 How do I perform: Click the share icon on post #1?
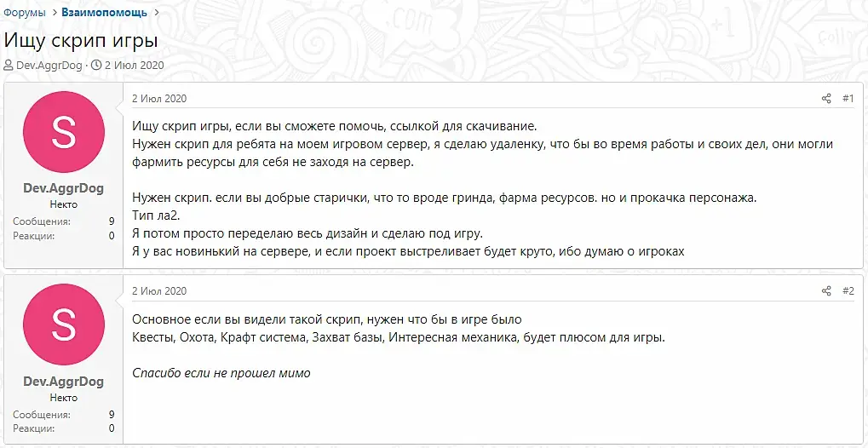tap(826, 99)
